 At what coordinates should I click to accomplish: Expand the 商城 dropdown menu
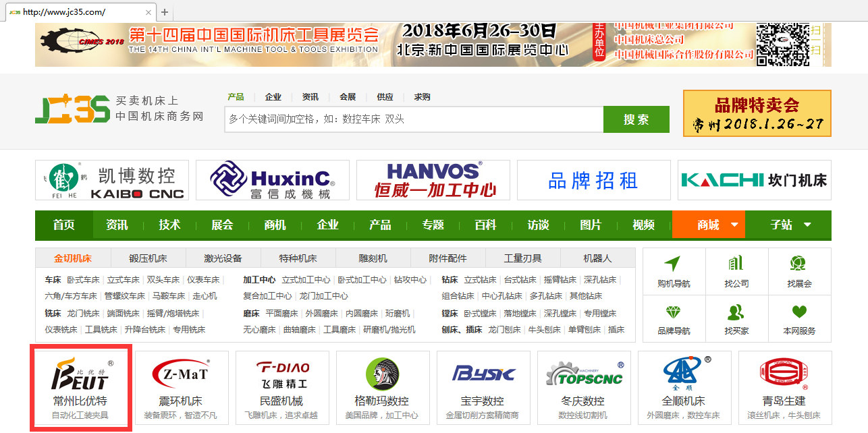(x=716, y=225)
